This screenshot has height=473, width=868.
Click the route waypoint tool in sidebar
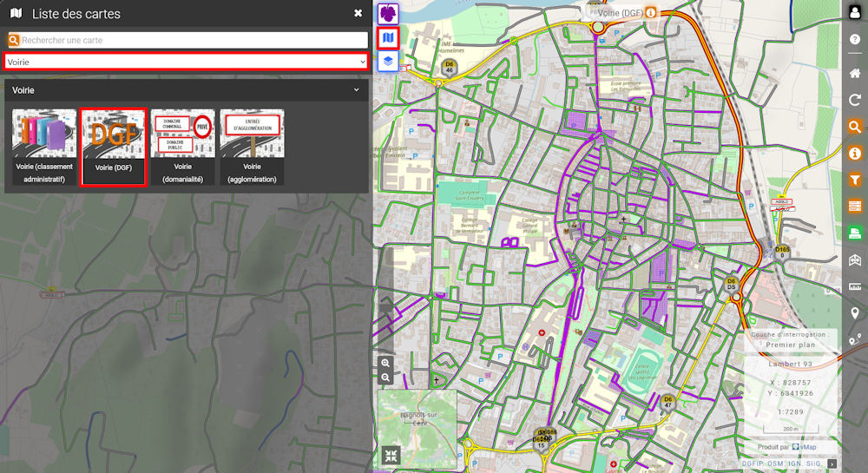point(855,339)
